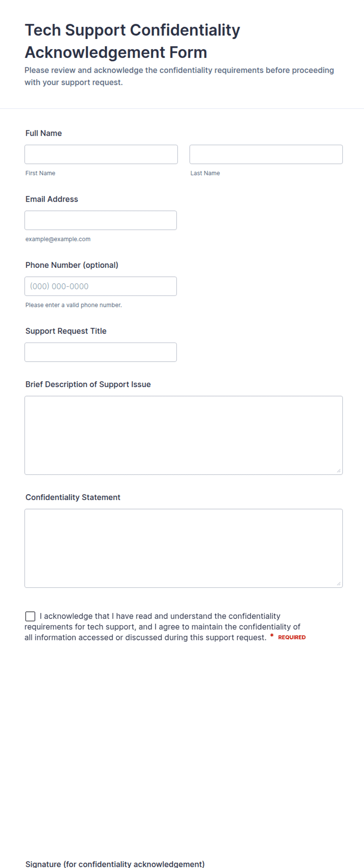
Task: Click the Full Name label
Action: point(43,133)
